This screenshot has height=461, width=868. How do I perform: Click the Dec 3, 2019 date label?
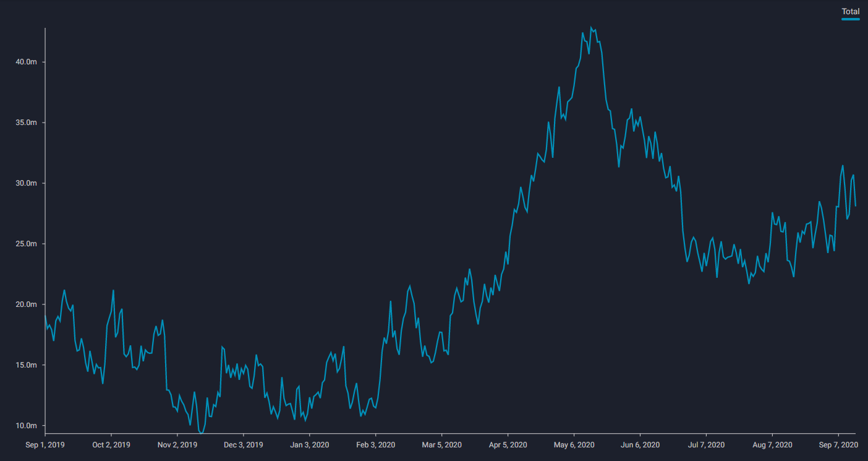[243, 445]
